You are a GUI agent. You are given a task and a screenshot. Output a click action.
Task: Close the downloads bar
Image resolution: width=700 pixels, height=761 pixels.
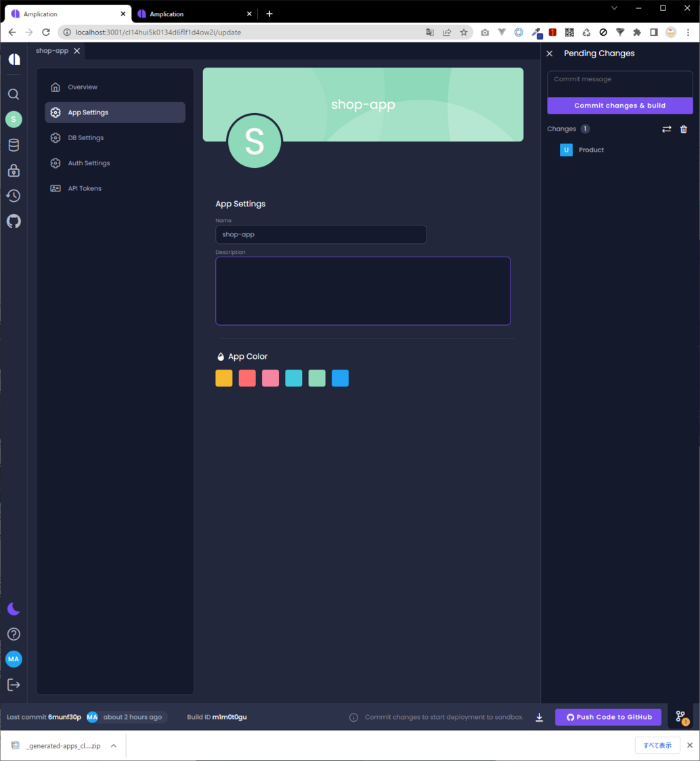coord(690,745)
